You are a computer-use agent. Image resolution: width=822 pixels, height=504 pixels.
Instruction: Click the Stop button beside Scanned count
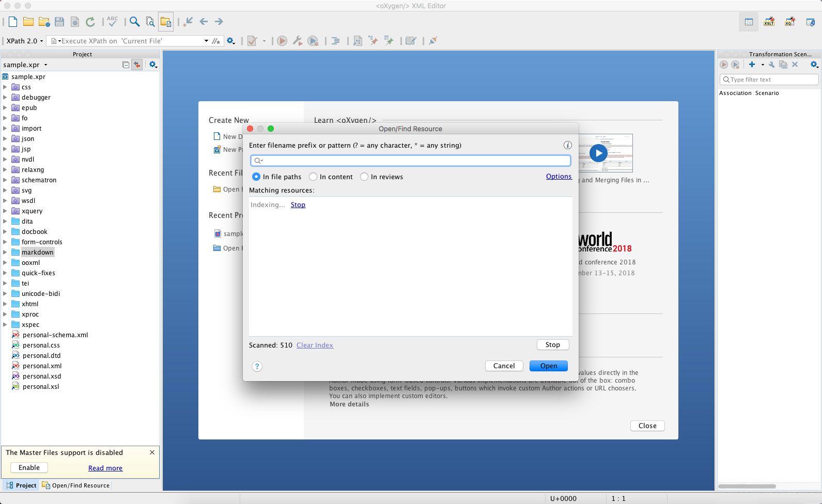(553, 344)
